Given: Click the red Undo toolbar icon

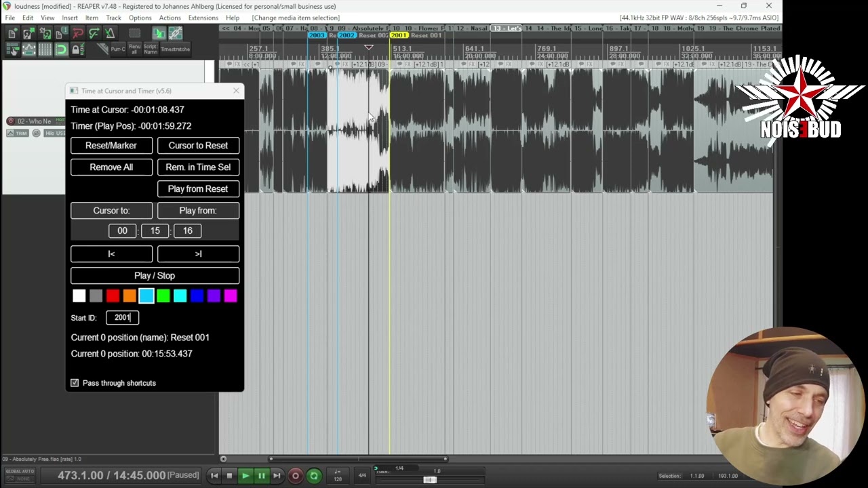Looking at the screenshot, I should coord(77,33).
